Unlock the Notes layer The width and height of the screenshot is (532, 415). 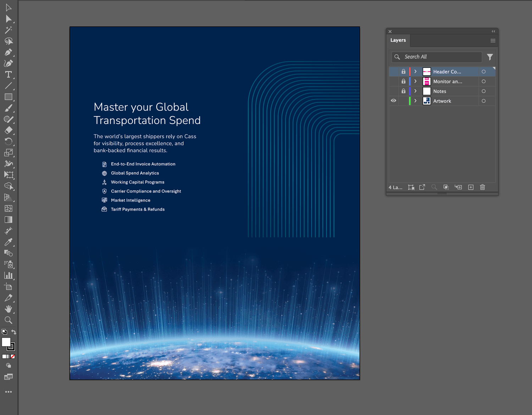(x=403, y=91)
